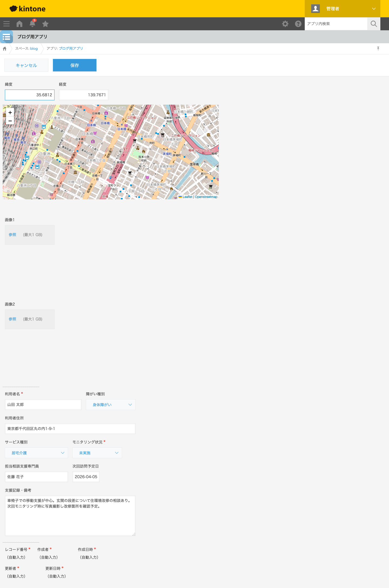This screenshot has width=389, height=588.
Task: Open the hamburger navigation menu
Action: [x=6, y=24]
